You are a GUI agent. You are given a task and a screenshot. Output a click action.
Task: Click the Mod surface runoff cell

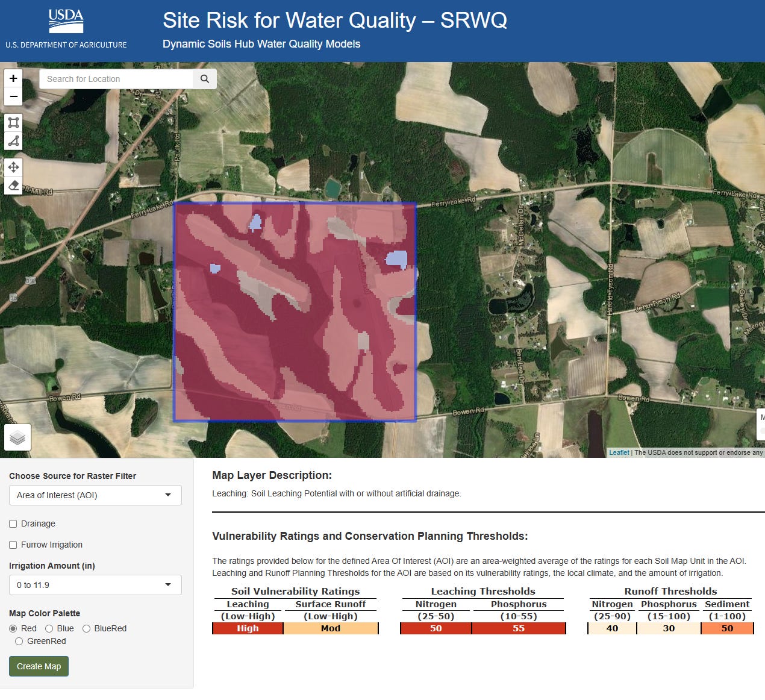(331, 628)
